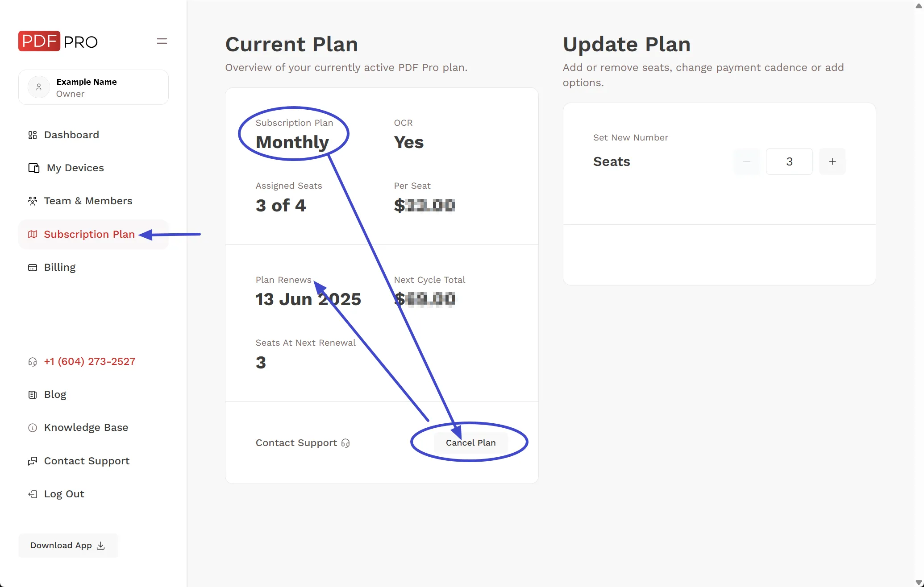Viewport: 924px width, 587px height.
Task: Go to the Billing page
Action: [x=59, y=268]
